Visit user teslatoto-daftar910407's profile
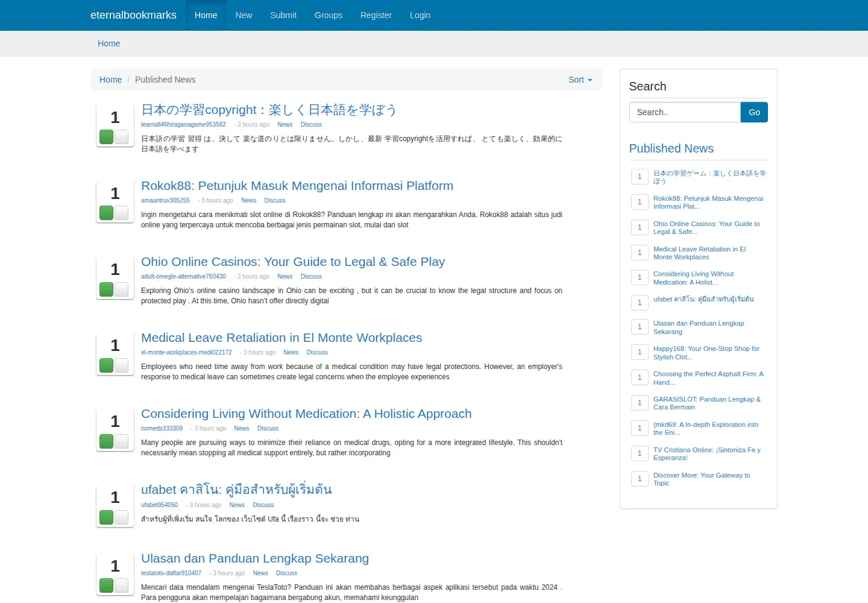 click(x=171, y=573)
